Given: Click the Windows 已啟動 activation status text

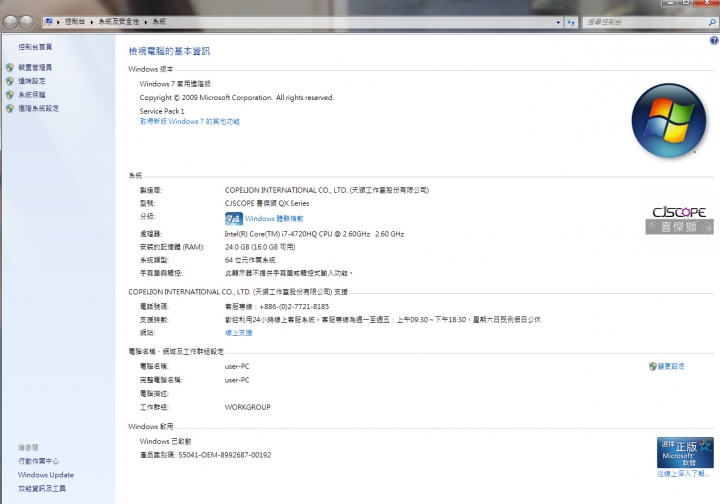Looking at the screenshot, I should coord(165,442).
